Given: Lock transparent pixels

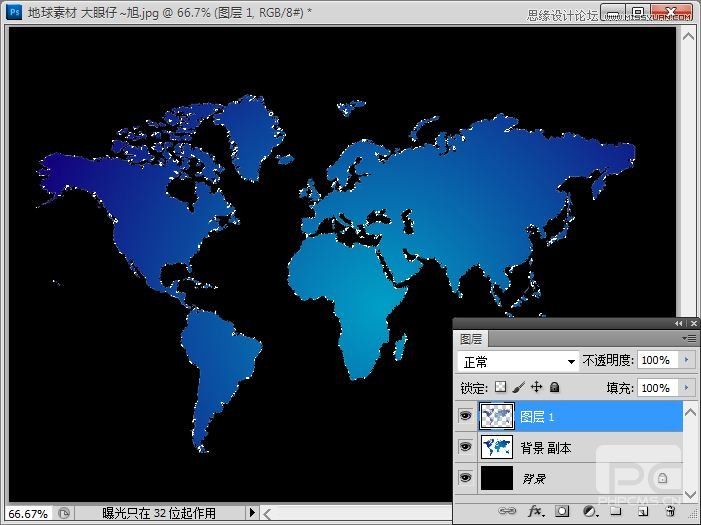Looking at the screenshot, I should pos(501,387).
